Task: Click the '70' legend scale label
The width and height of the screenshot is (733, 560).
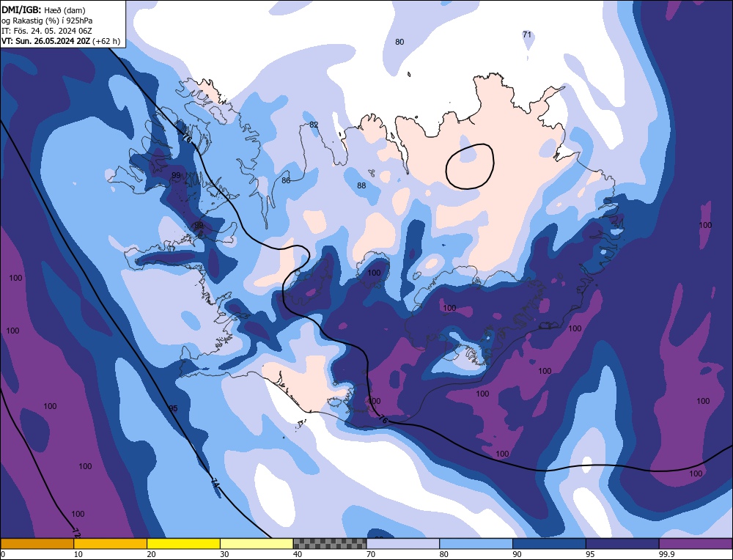Action: tap(371, 554)
